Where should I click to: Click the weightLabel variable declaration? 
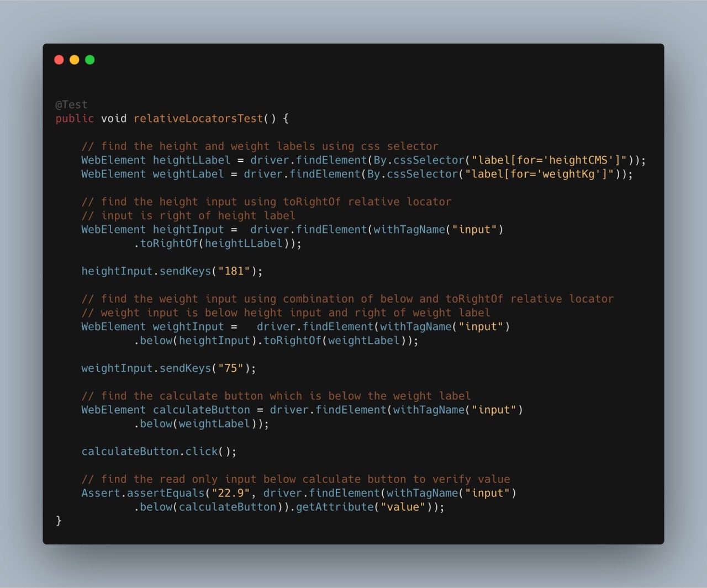click(x=188, y=174)
